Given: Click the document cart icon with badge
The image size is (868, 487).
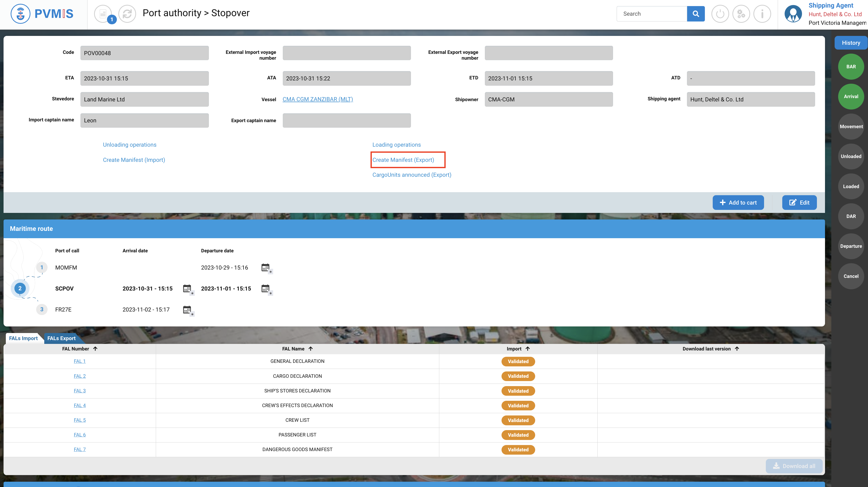Looking at the screenshot, I should tap(103, 14).
